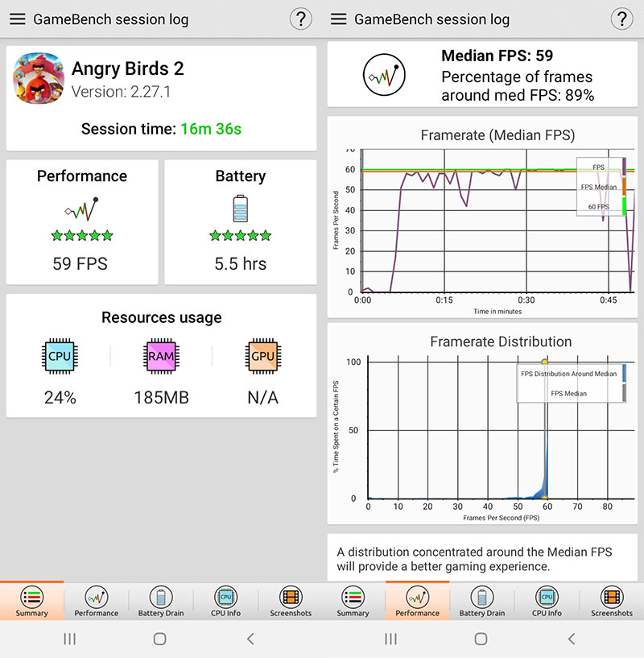Tap the yellow median marker atop distribution chart
This screenshot has width=644, height=658.
pyautogui.click(x=544, y=362)
